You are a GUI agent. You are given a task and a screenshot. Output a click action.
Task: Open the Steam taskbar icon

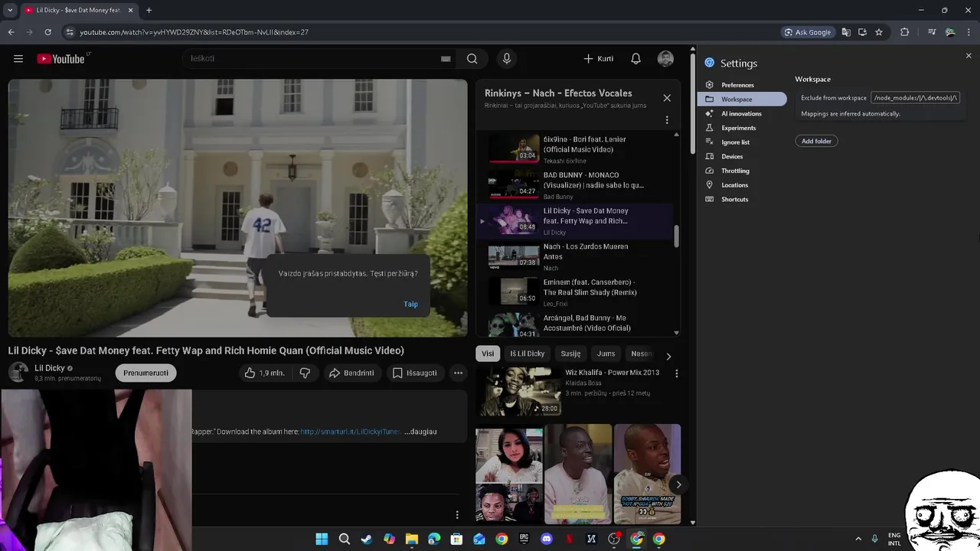(x=367, y=539)
